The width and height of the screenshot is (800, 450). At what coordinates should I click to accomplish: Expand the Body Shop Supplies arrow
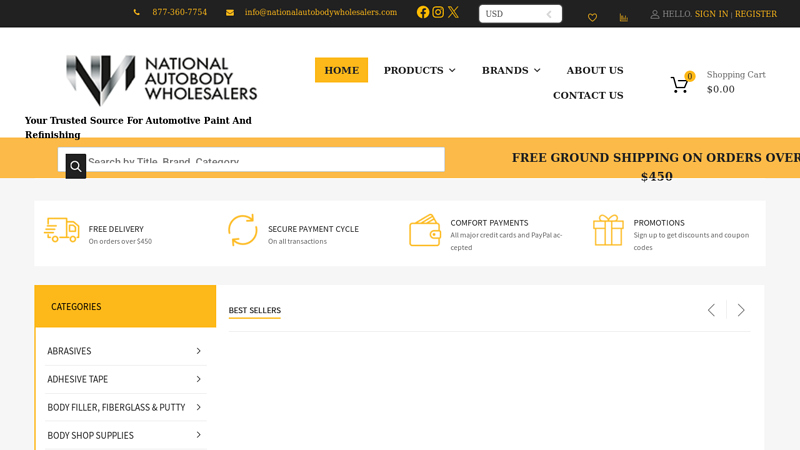[x=198, y=435]
